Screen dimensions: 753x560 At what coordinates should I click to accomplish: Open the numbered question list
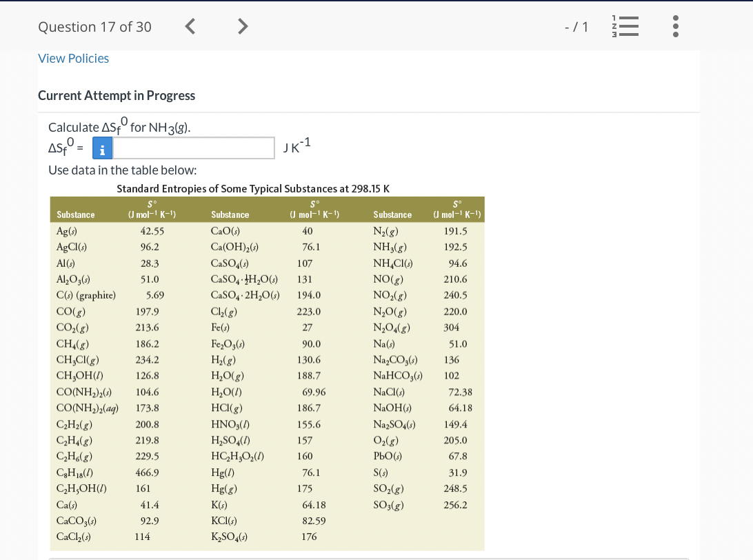(625, 26)
